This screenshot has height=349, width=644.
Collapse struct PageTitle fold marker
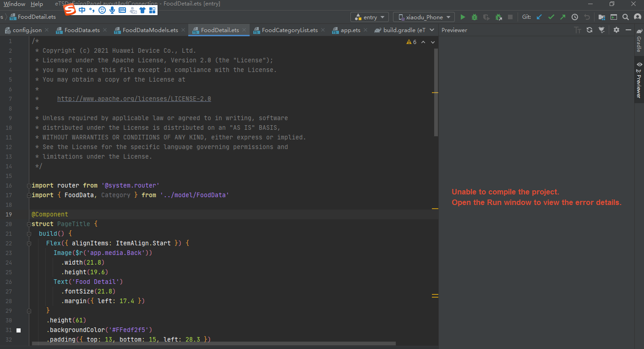coord(29,224)
